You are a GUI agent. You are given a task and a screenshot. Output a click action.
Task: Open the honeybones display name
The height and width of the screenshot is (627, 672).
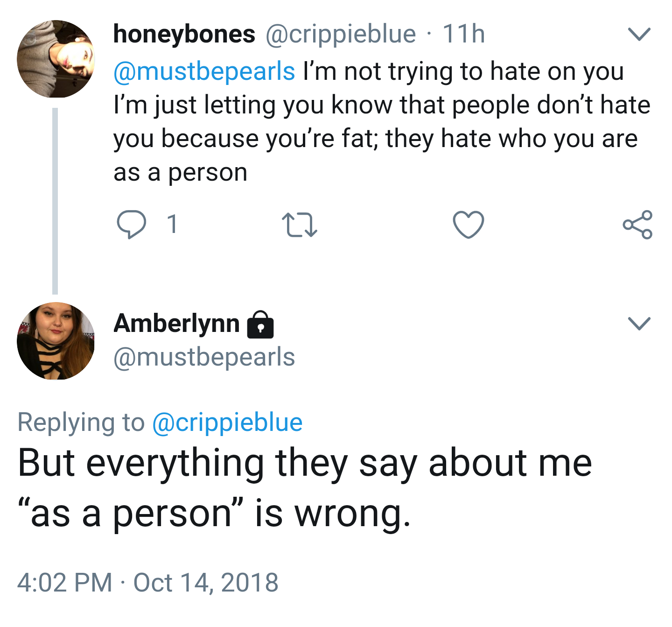click(184, 34)
